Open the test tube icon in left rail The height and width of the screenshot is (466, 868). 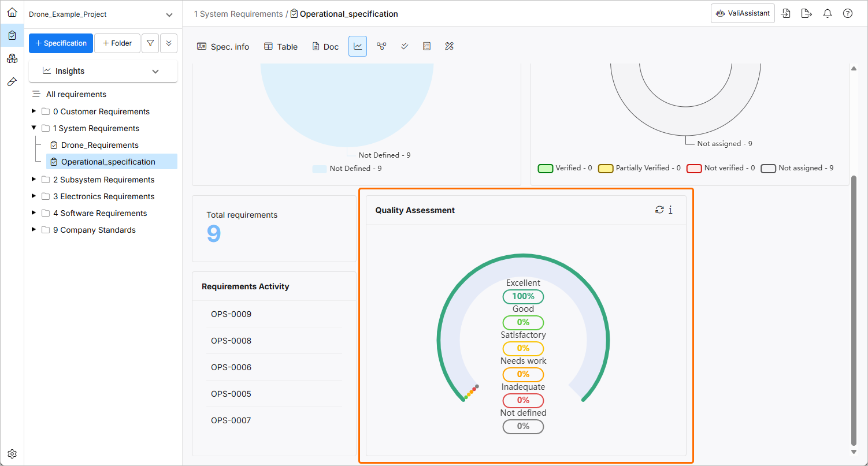tap(12, 82)
